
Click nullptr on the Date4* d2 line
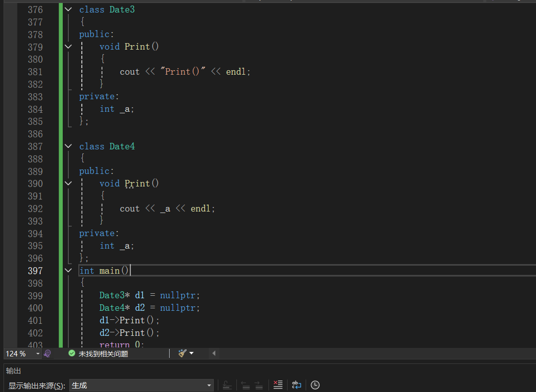(178, 308)
